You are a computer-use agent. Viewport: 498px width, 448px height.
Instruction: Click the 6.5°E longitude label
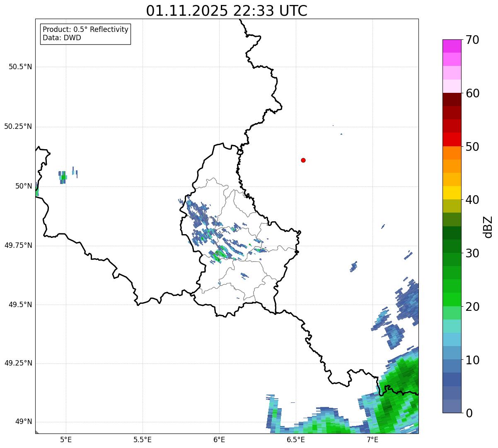[296, 440]
